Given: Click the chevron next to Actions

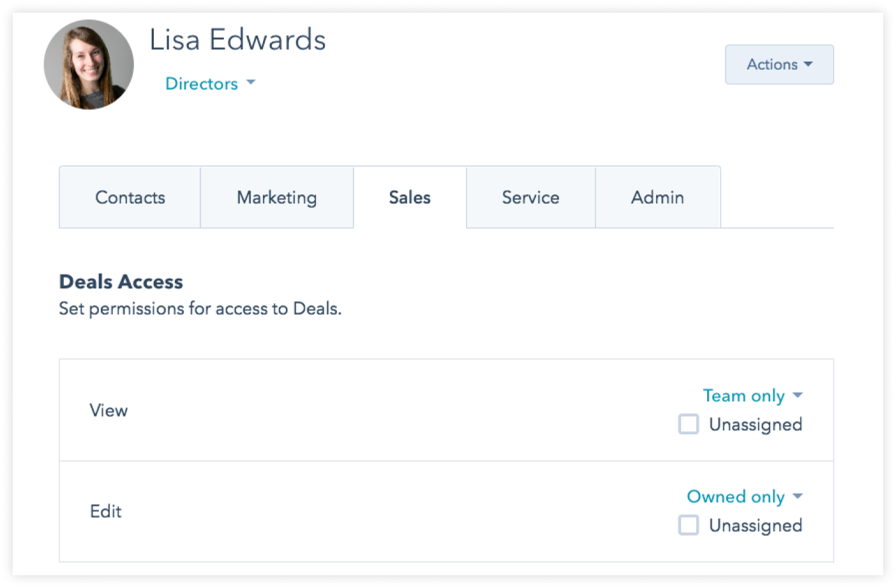Looking at the screenshot, I should coord(809,64).
